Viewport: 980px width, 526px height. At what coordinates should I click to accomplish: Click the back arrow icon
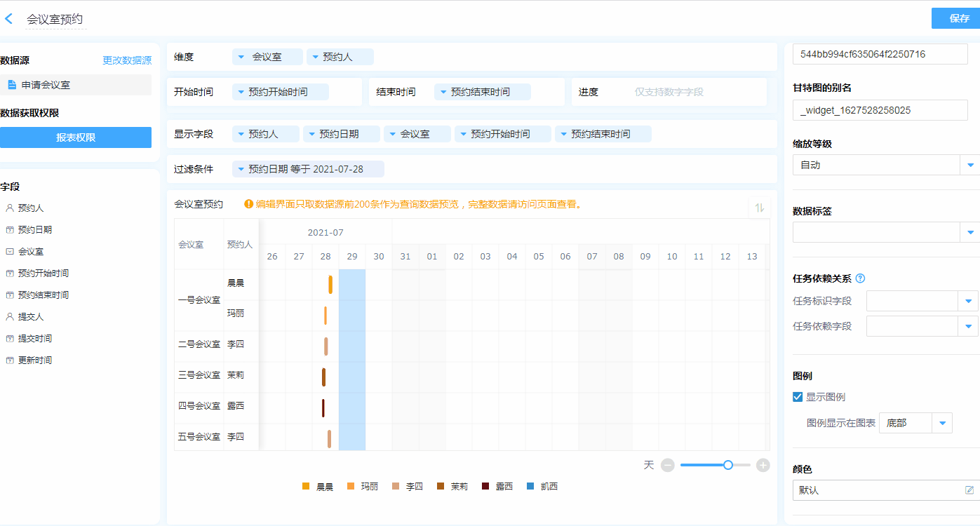coord(9,19)
